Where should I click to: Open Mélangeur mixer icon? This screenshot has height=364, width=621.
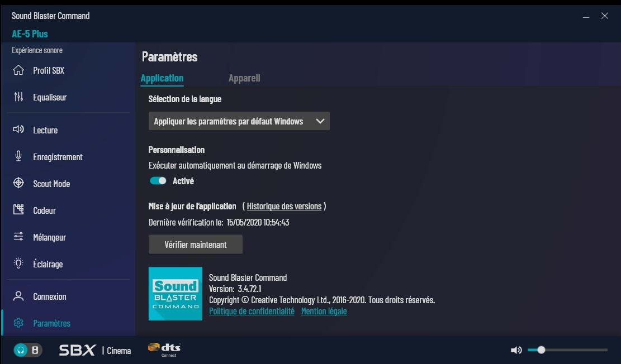pyautogui.click(x=18, y=237)
